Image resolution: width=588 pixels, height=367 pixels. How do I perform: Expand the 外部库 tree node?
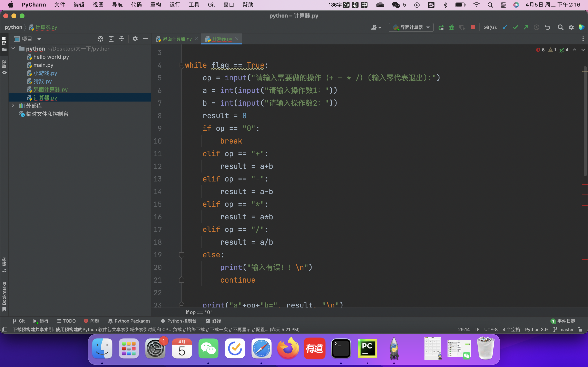13,106
